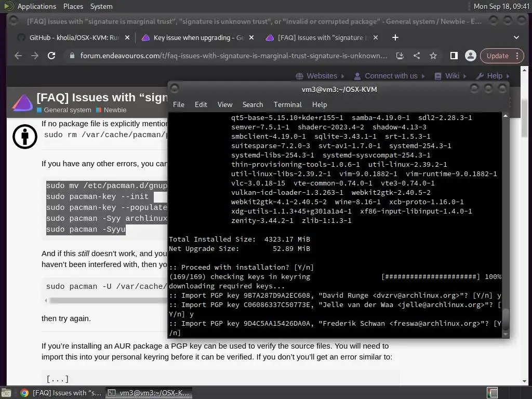Open the tab search dropdown chevron
Viewport: 532px width, 399px height.
(x=516, y=37)
